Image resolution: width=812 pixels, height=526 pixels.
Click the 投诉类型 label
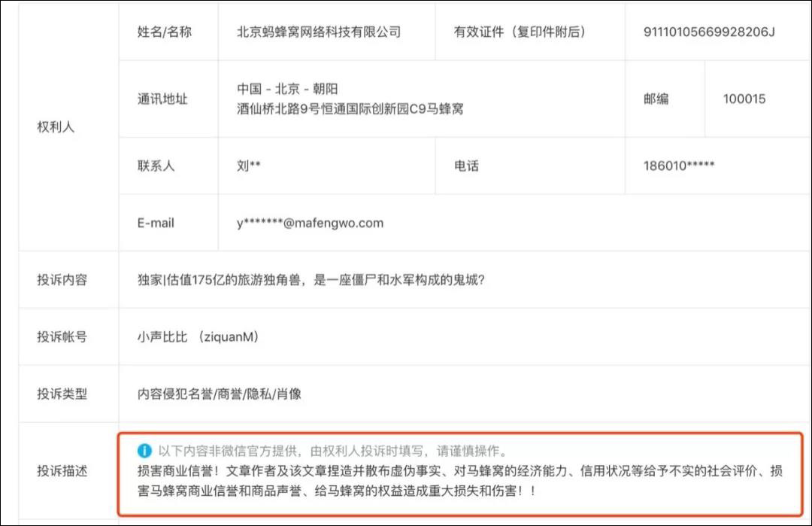[x=62, y=394]
